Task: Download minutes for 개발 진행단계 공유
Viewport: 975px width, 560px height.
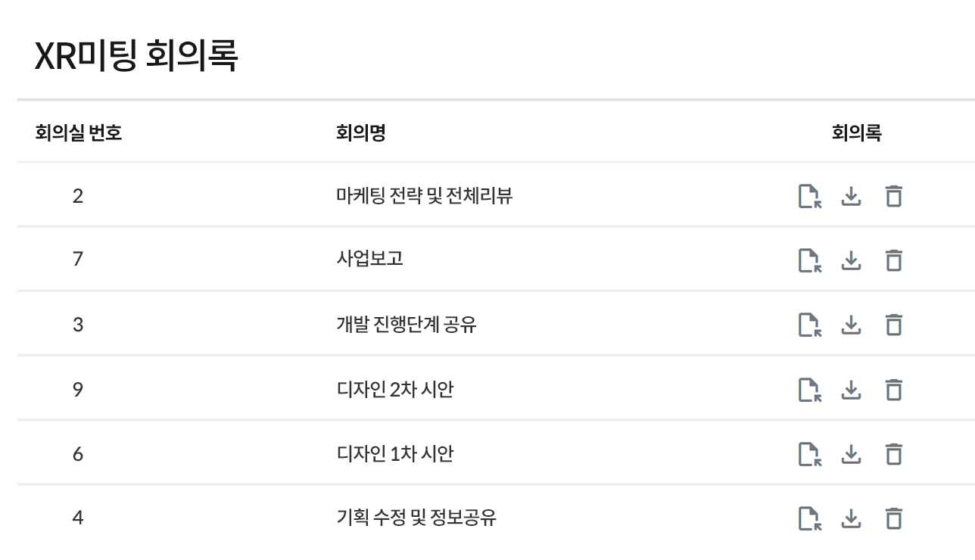Action: tap(852, 325)
